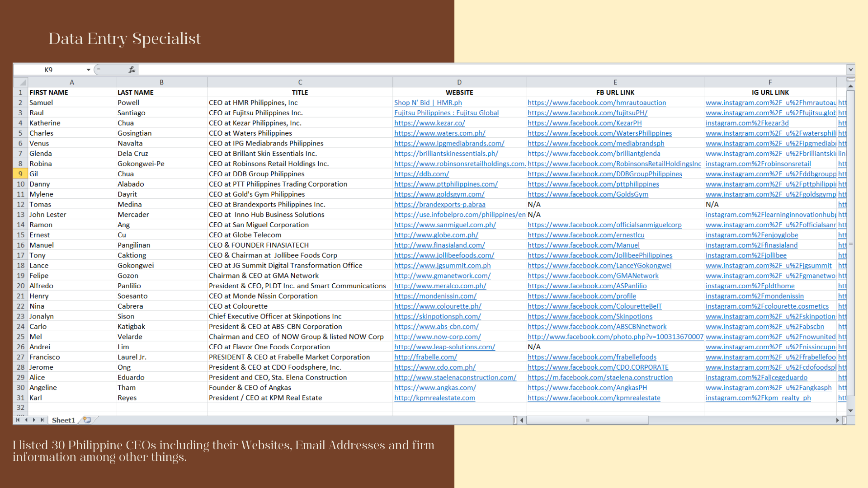
Task: Click the Insert Worksheet icon beside Sheet1
Action: point(87,420)
